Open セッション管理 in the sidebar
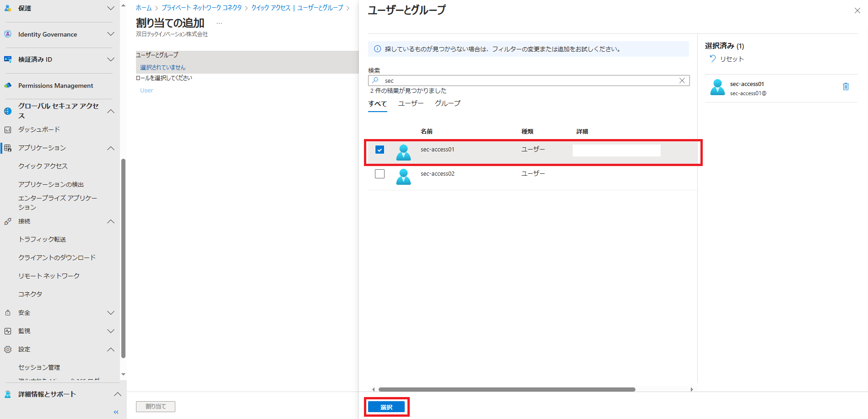The image size is (868, 419). click(x=39, y=367)
